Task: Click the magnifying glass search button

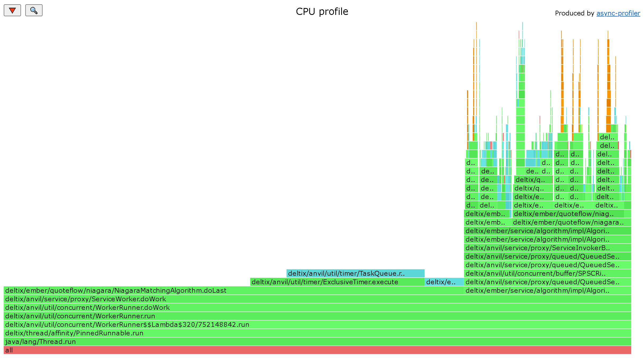Action: click(34, 10)
